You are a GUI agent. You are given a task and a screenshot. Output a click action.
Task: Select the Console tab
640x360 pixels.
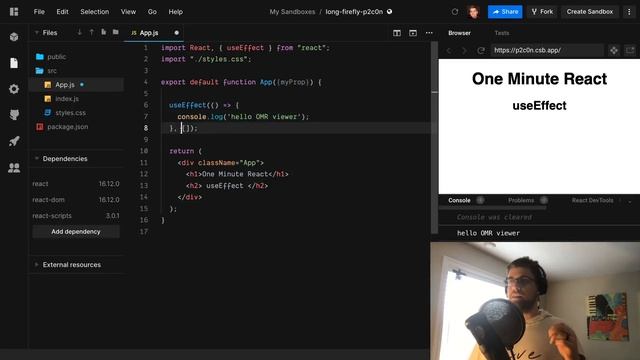coord(459,200)
